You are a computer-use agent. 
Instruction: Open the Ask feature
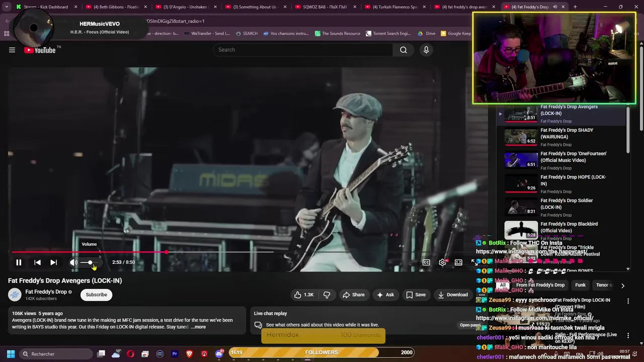385,295
